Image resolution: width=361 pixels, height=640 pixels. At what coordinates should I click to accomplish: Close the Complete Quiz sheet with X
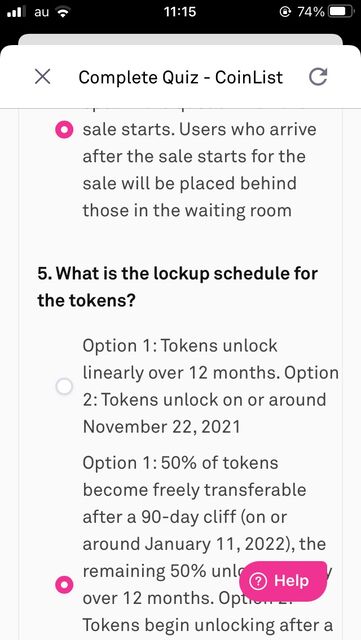point(42,77)
